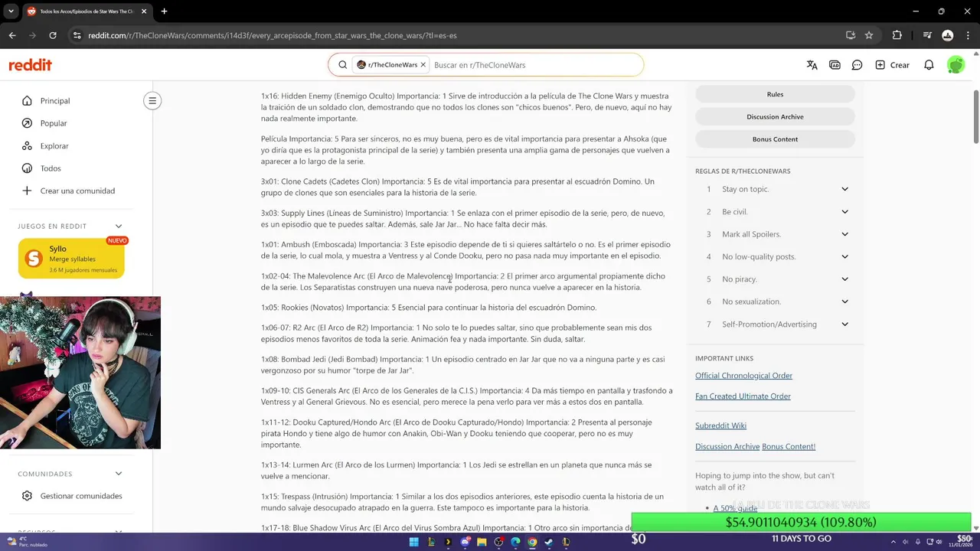980x551 pixels.
Task: Open the Official Chronological Order link
Action: pos(743,376)
